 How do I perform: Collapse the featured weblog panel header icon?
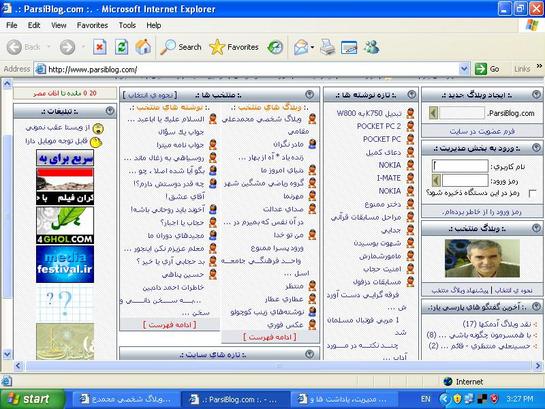tap(536, 228)
